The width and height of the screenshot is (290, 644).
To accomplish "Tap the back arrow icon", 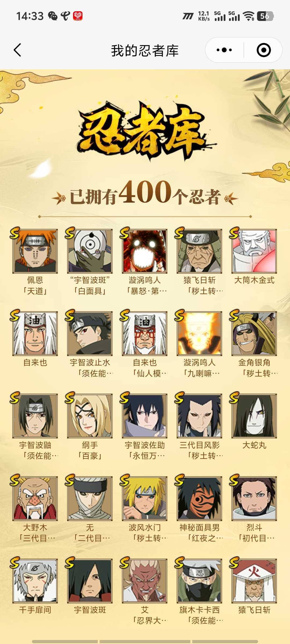I will (17, 50).
